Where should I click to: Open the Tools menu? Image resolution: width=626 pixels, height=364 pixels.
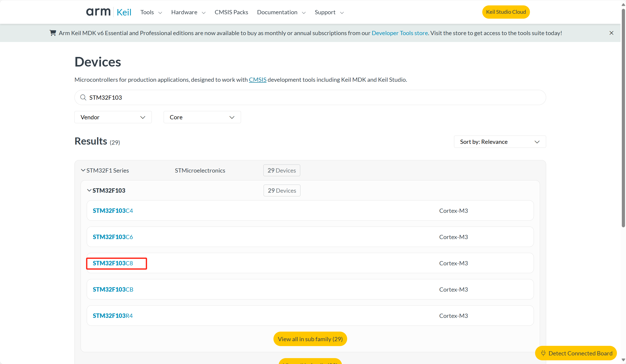click(151, 12)
